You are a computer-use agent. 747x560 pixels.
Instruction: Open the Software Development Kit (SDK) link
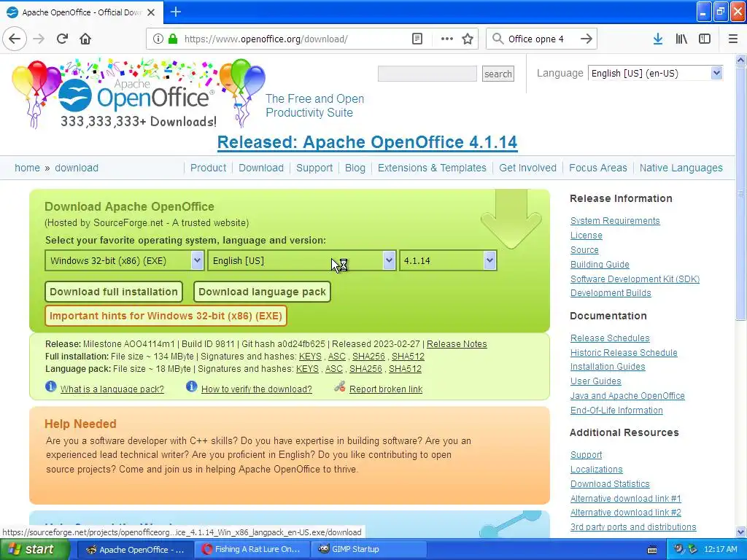(x=635, y=279)
